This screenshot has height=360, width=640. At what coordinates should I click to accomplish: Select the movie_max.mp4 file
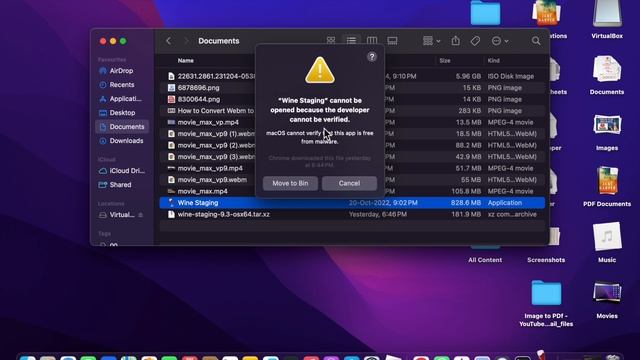point(202,191)
